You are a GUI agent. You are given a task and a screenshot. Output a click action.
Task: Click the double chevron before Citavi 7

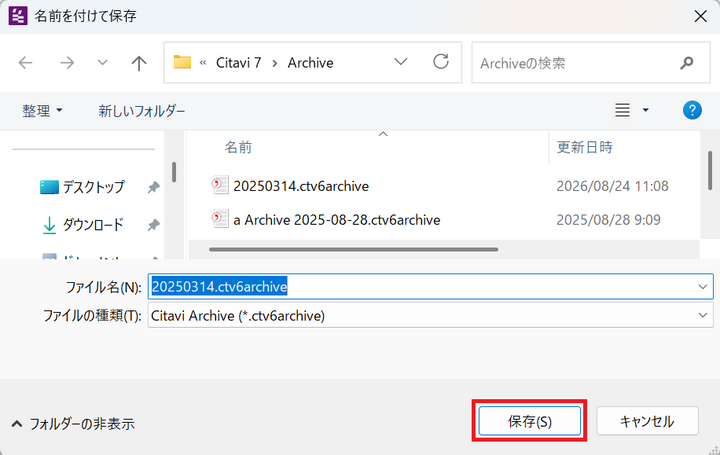coord(203,63)
